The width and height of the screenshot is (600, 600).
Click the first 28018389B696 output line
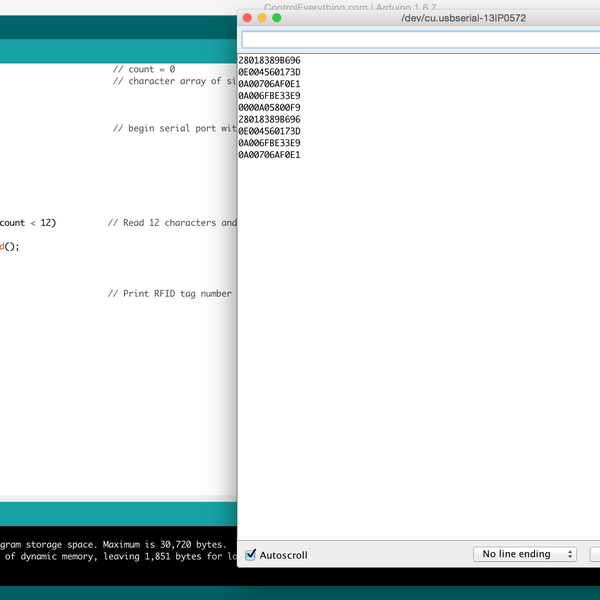269,60
